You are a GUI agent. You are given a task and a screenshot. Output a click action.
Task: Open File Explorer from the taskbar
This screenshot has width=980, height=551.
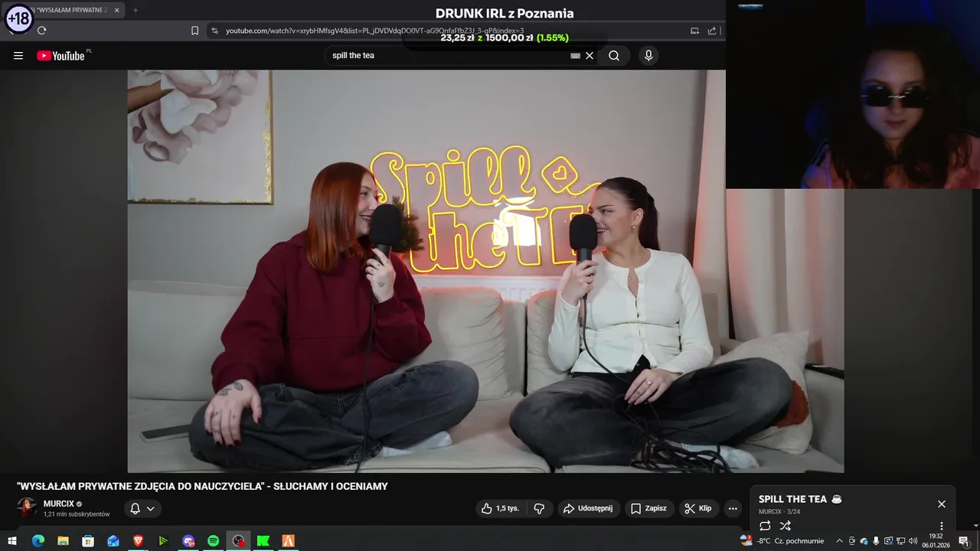click(x=63, y=541)
